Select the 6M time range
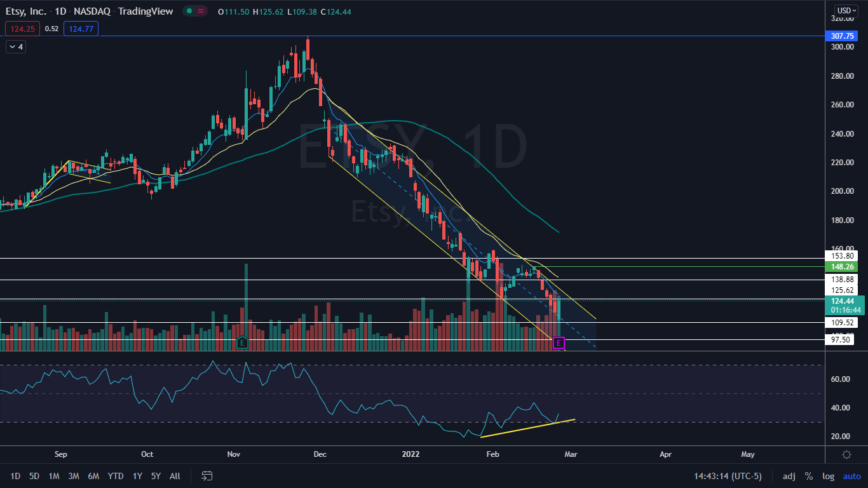Screen dimensions: 868x488 (93, 475)
